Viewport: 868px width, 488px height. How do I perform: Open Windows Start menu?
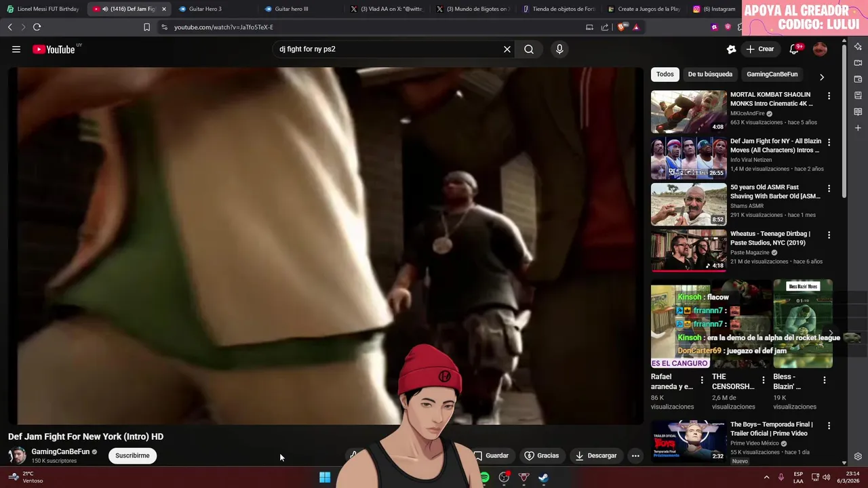click(325, 477)
